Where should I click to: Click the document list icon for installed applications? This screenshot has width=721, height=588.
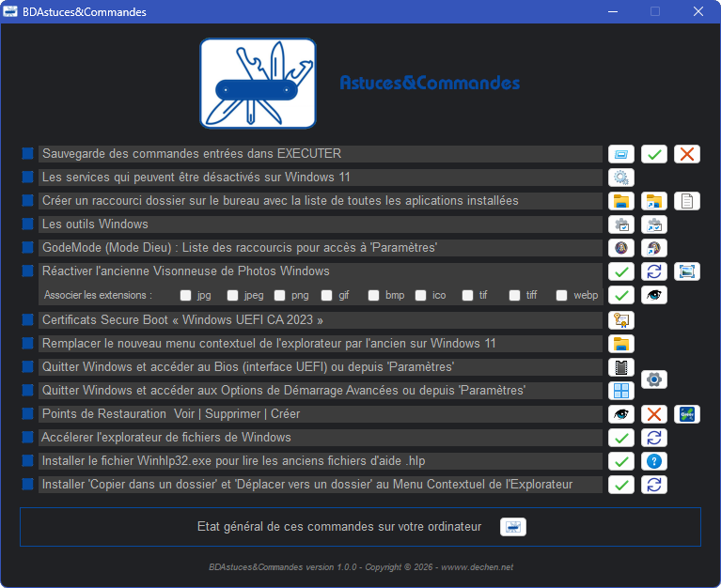(687, 201)
